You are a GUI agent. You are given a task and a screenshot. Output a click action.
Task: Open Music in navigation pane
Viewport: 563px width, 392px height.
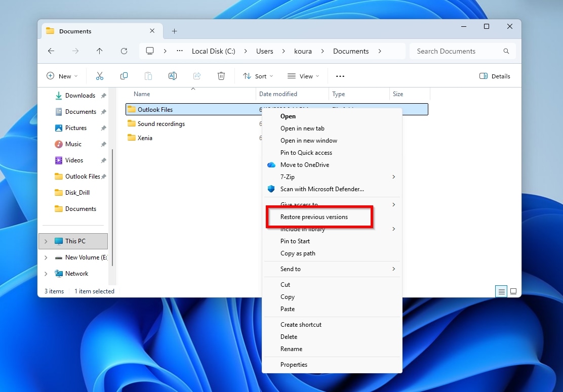73,144
